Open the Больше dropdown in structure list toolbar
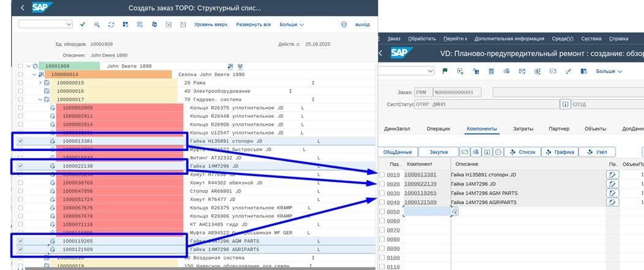The image size is (644, 270). [292, 25]
